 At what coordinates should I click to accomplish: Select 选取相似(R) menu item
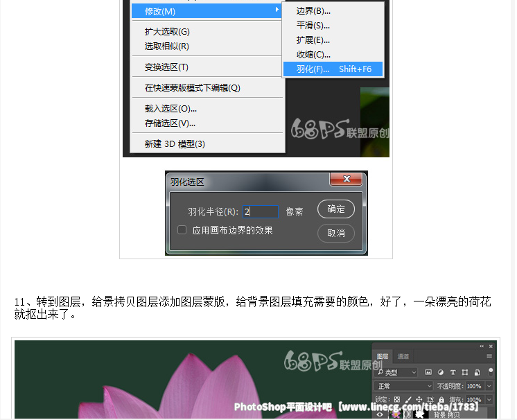click(x=207, y=46)
